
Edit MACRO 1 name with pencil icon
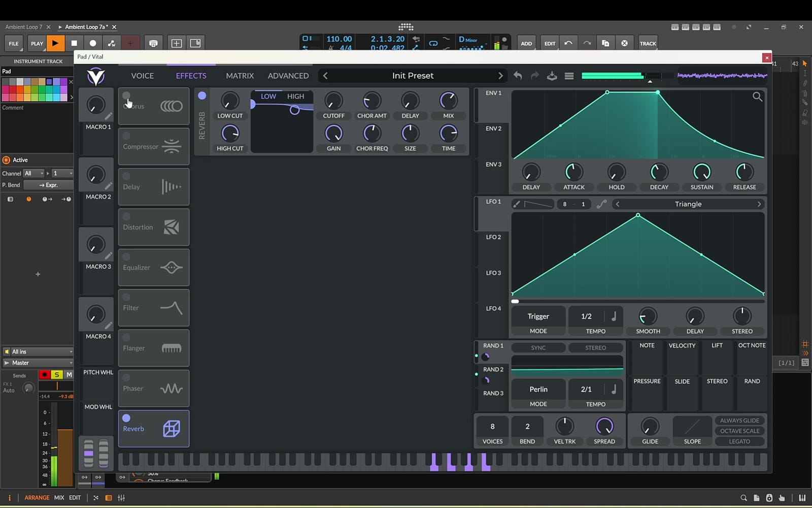tap(109, 116)
